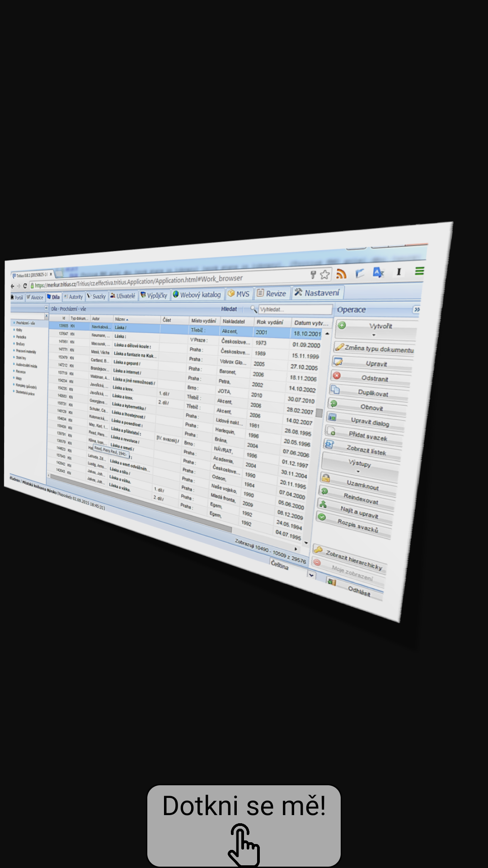488x868 pixels.
Task: Collapse the Operace panel with >> arrows
Action: 417,309
